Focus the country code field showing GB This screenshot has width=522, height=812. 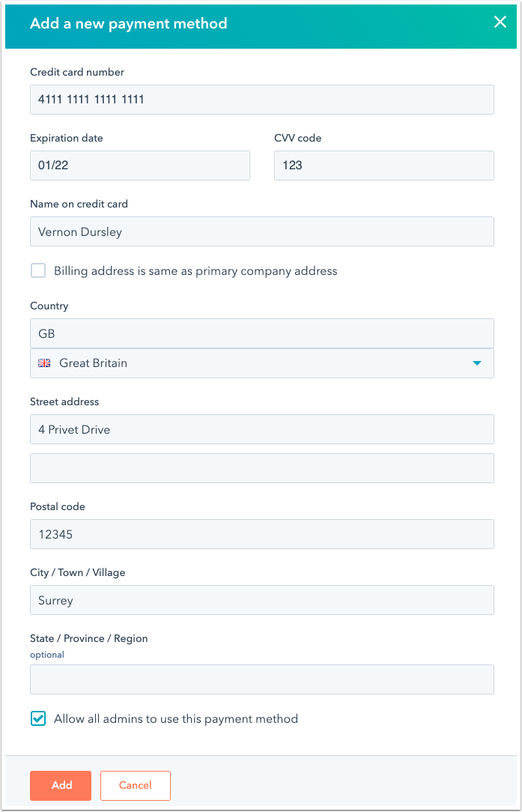(261, 333)
